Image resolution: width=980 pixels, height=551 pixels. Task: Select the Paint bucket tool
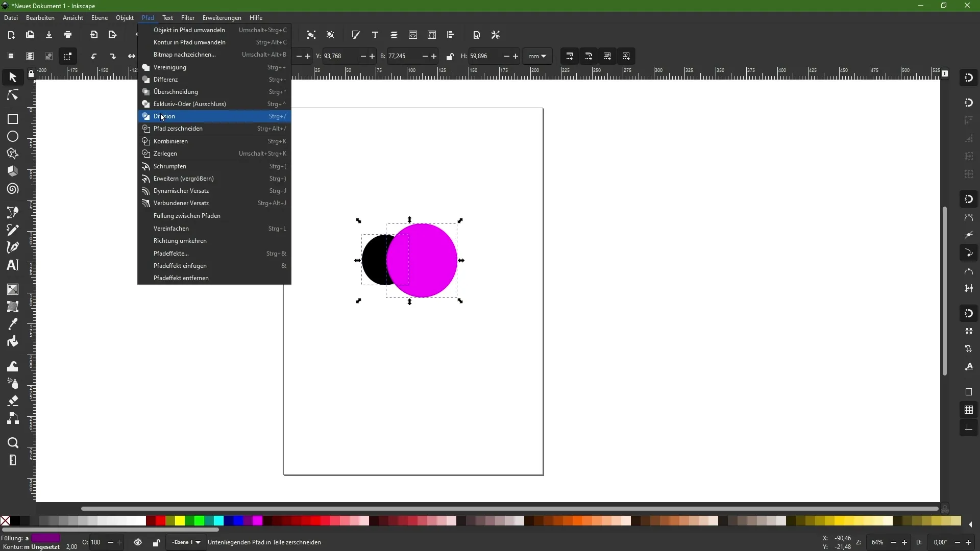click(x=13, y=342)
